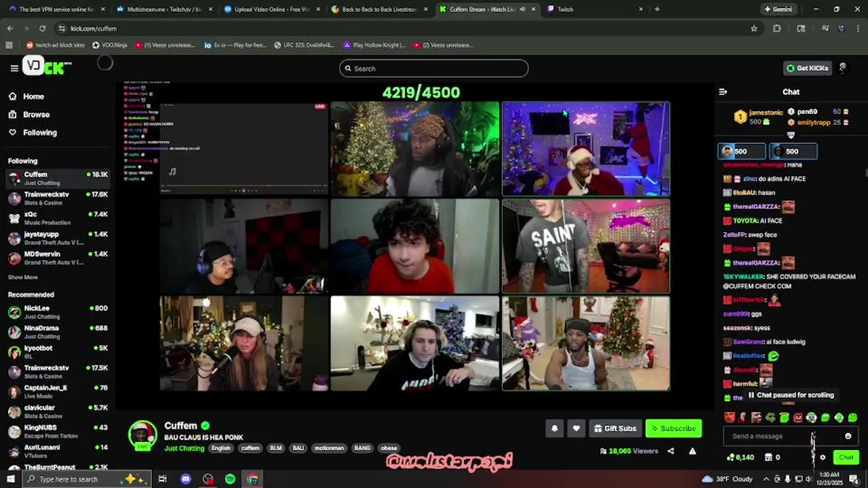Open the shop icon next to 0
This screenshot has height=488, width=868.
coord(768,457)
